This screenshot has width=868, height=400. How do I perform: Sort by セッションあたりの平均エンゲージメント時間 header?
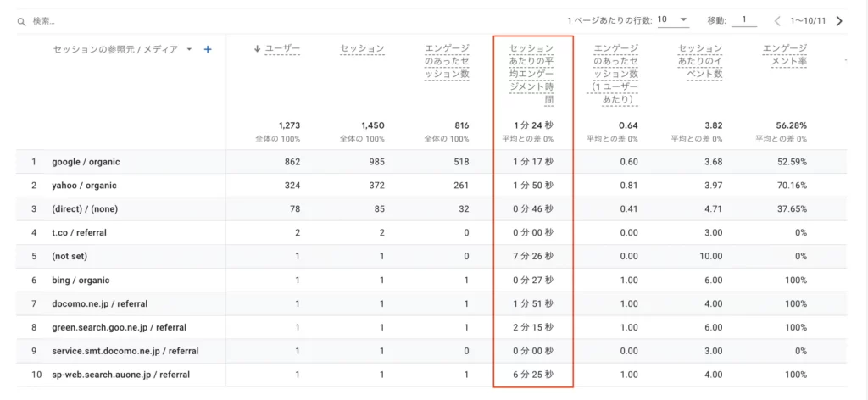tap(531, 74)
